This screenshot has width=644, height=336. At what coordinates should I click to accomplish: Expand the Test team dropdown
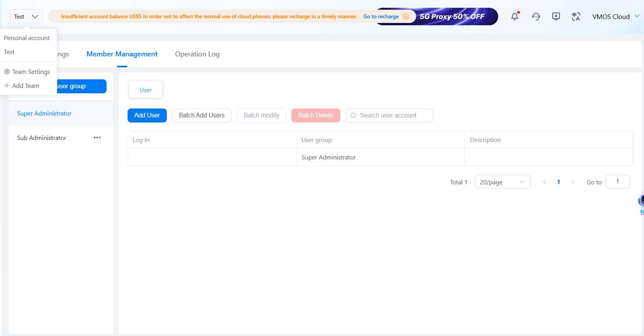[x=26, y=16]
